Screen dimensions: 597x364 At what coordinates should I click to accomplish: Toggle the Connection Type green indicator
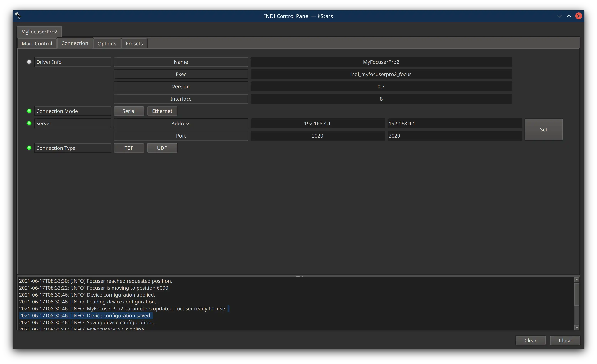click(x=29, y=148)
